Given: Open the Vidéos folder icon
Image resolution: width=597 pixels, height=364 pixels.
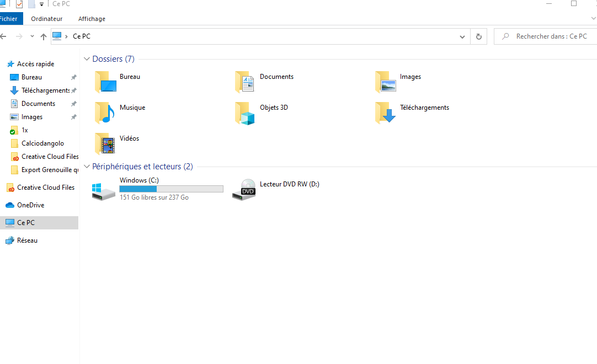Looking at the screenshot, I should 104,143.
